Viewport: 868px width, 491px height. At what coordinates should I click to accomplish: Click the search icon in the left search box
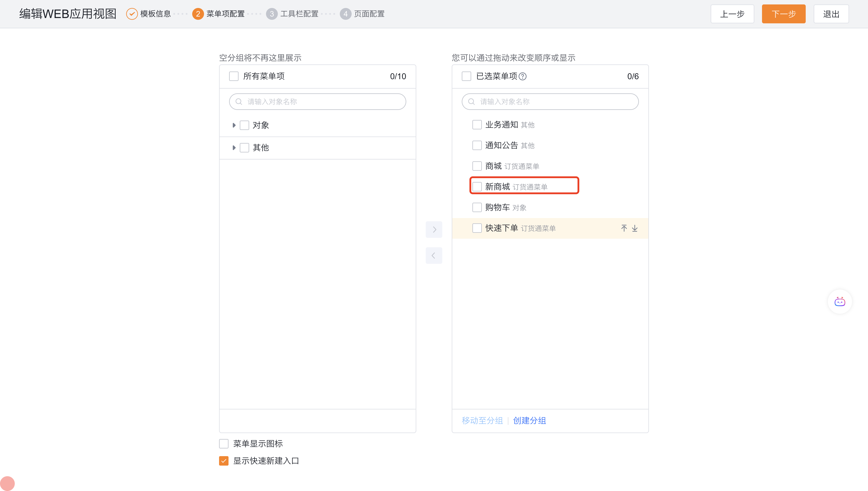coord(239,102)
